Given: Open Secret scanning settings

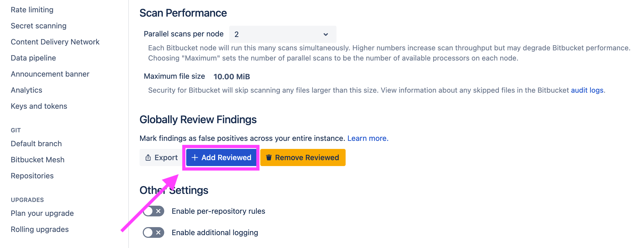Looking at the screenshot, I should coord(38,26).
